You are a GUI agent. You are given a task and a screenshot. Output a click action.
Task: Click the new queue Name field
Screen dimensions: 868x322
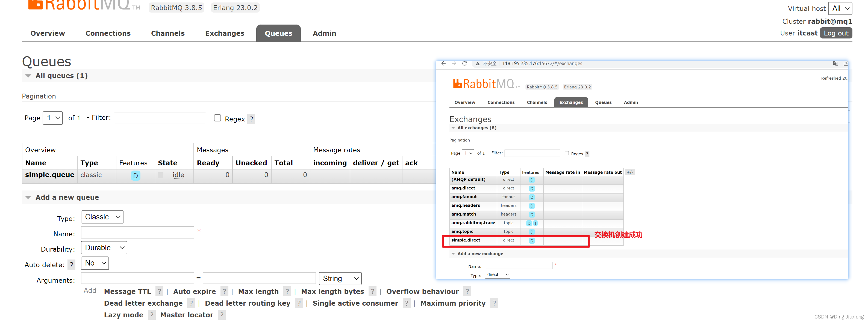(x=137, y=232)
